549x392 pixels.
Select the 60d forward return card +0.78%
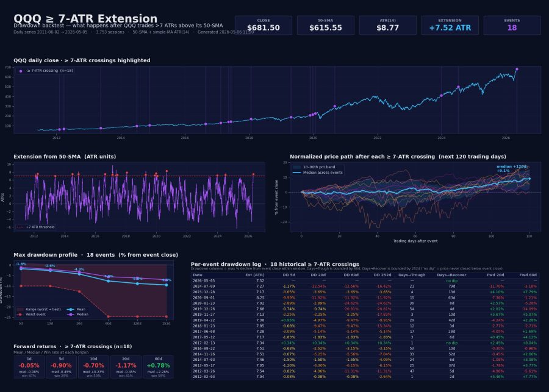158,367
